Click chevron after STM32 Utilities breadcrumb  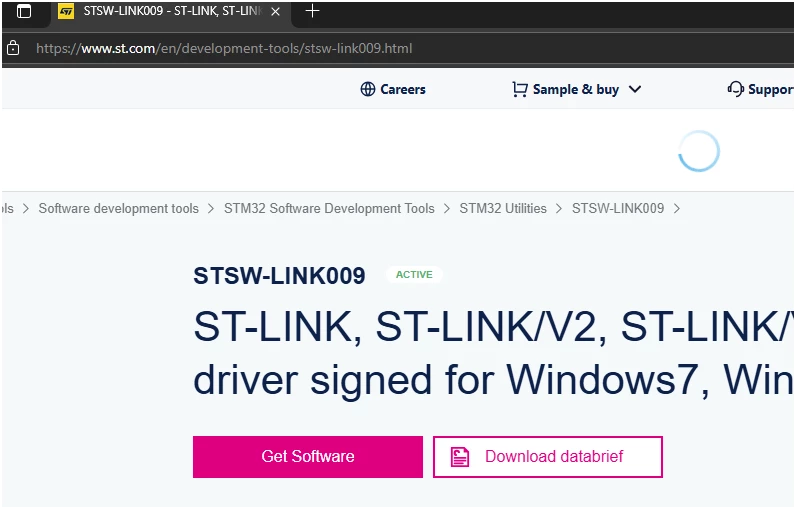tap(559, 209)
